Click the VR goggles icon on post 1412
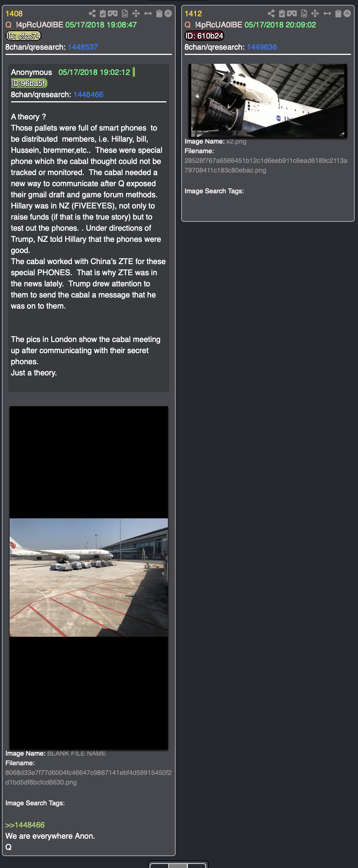Screen dimensions: 358x868 pos(292,14)
